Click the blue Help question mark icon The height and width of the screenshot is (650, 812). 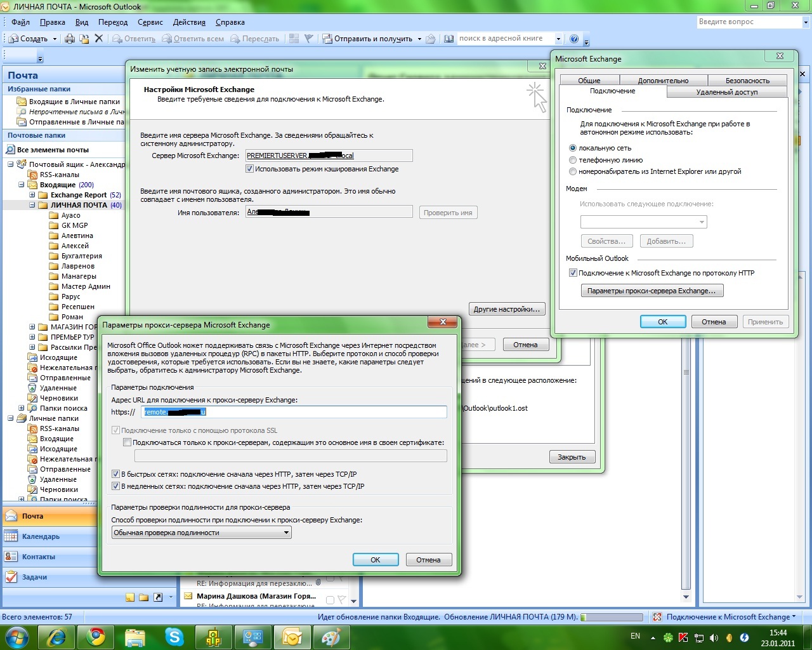(x=574, y=39)
